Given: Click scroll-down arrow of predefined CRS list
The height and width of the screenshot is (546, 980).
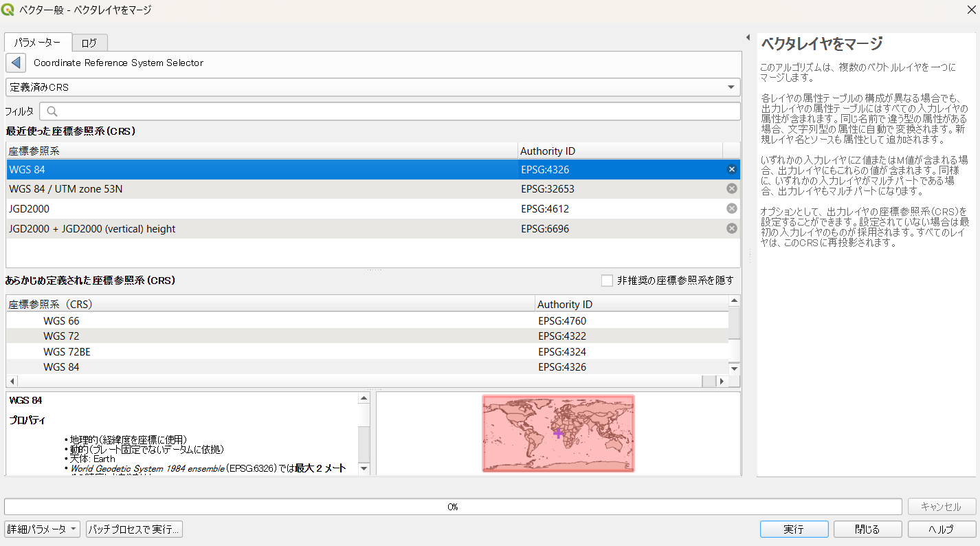Looking at the screenshot, I should (735, 369).
